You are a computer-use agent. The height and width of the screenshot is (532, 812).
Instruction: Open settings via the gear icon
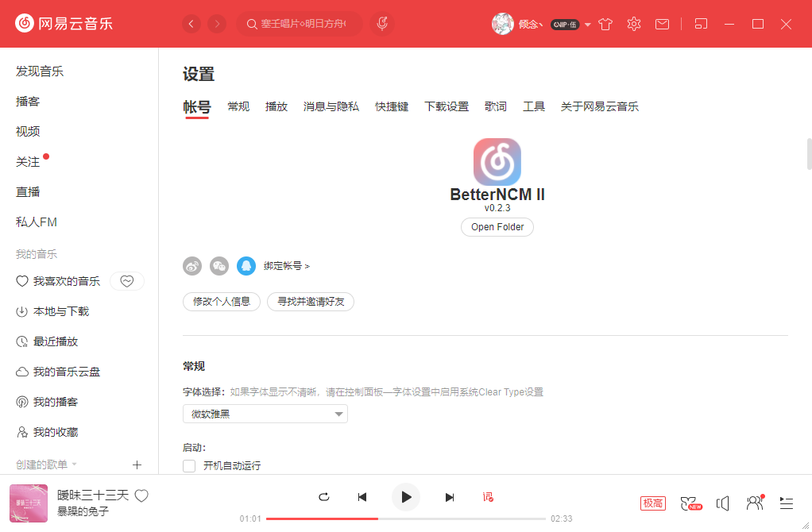click(x=634, y=24)
